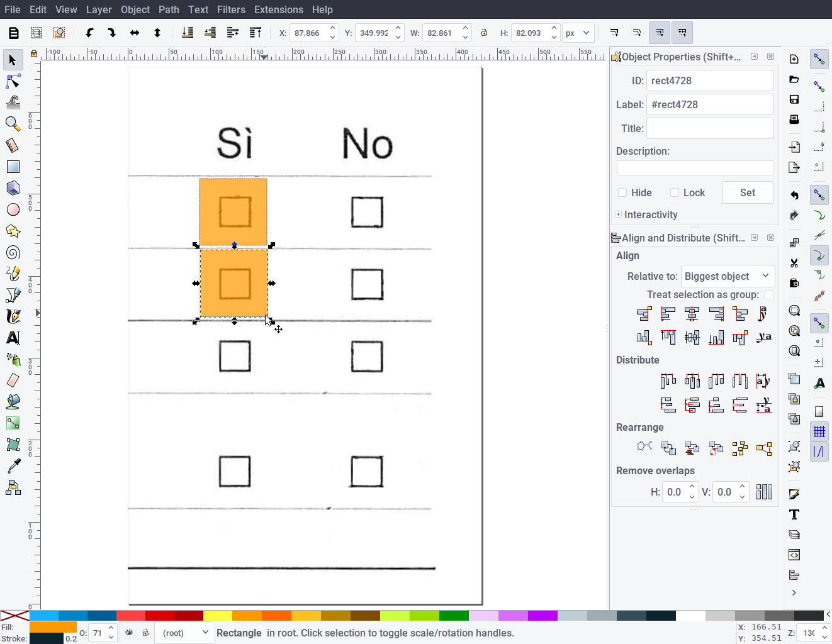832x644 pixels.
Task: Open the Filters menu
Action: click(231, 9)
